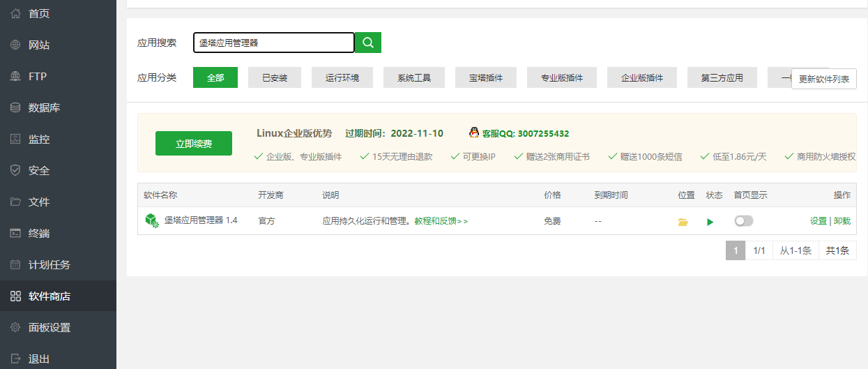The height and width of the screenshot is (369, 868).
Task: Click the terminal icon beside 终端
Action: (15, 233)
